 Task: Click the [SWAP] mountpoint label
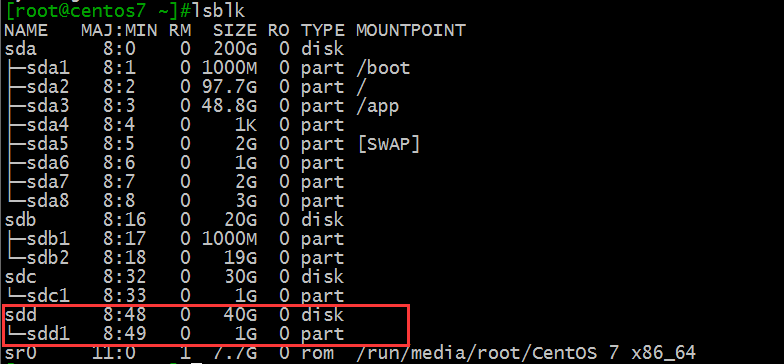388,144
